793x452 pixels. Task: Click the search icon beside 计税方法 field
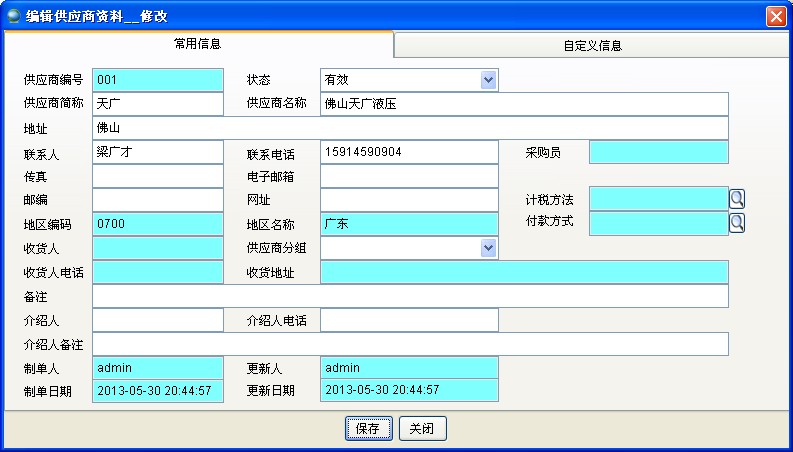tap(737, 199)
